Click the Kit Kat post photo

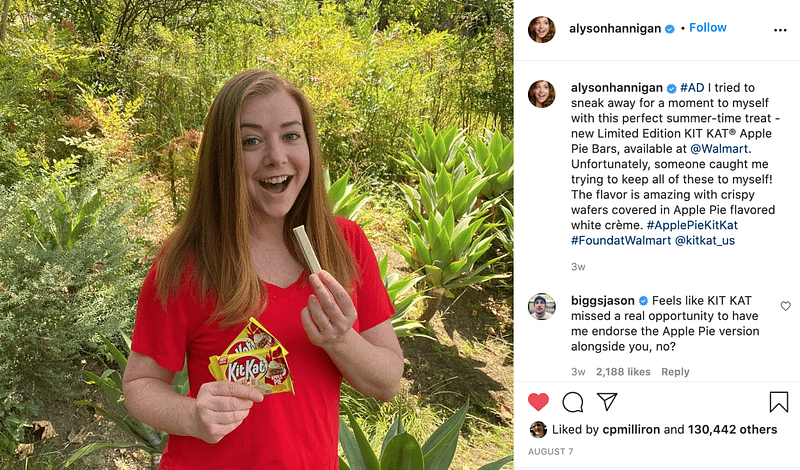257,235
